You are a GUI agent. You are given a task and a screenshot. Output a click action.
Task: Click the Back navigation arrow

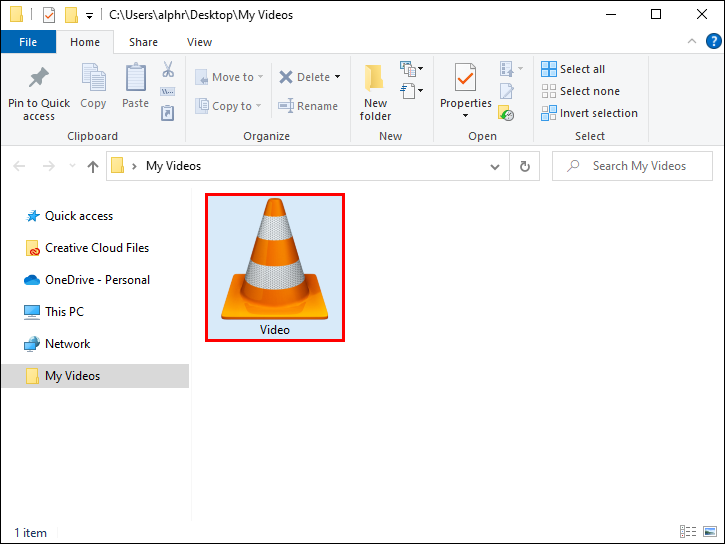pyautogui.click(x=19, y=166)
